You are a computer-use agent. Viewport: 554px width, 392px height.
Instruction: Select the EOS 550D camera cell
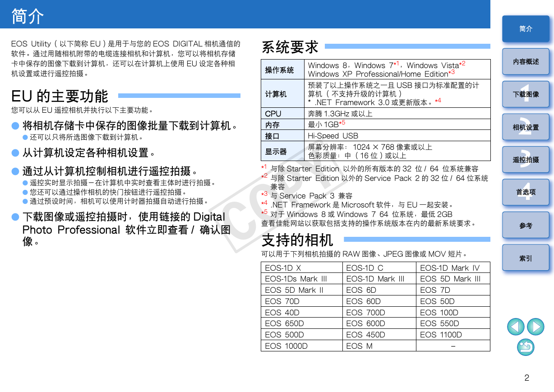coord(453,323)
